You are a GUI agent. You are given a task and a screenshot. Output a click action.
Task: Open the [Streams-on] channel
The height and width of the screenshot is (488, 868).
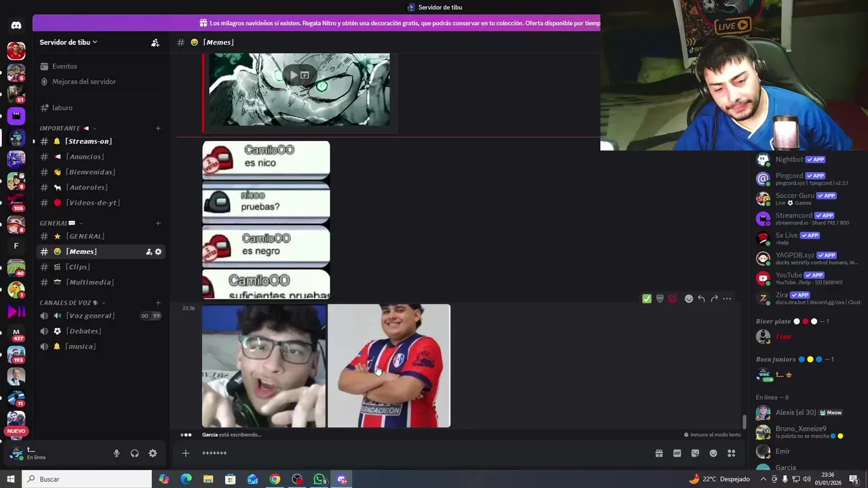click(x=102, y=141)
